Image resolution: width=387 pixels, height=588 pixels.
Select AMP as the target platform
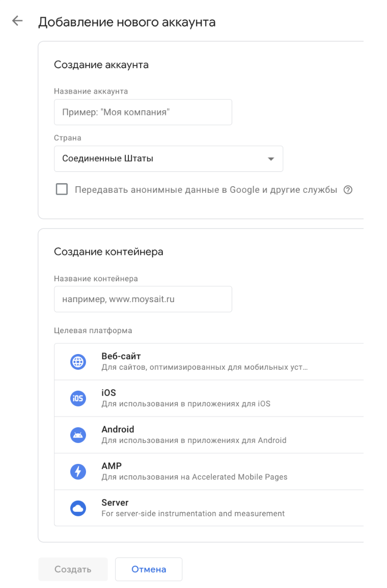(209, 472)
